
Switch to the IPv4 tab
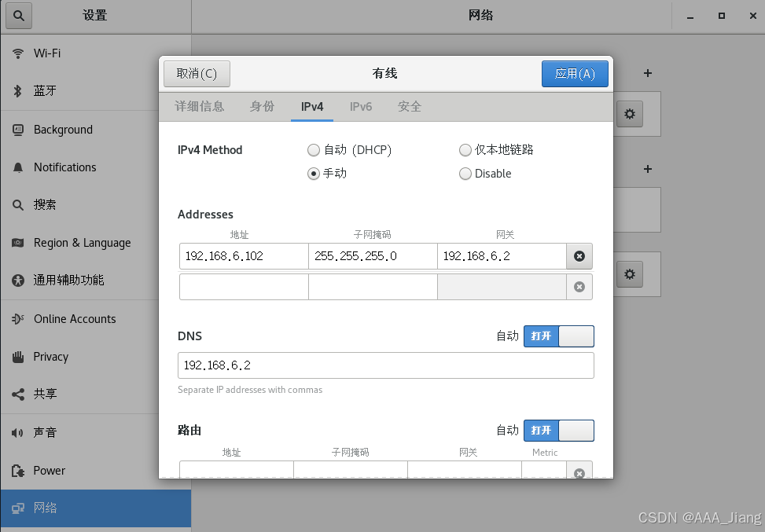coord(312,107)
